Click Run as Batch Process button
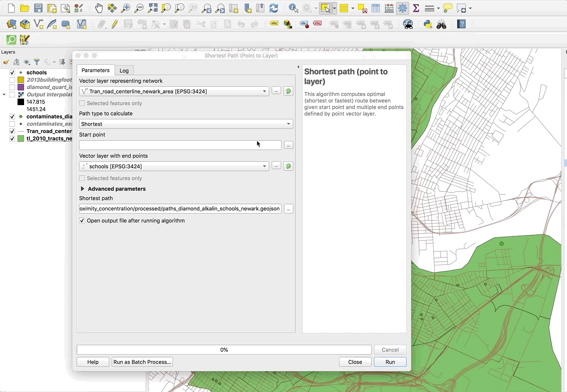Image resolution: width=567 pixels, height=392 pixels. [x=142, y=362]
